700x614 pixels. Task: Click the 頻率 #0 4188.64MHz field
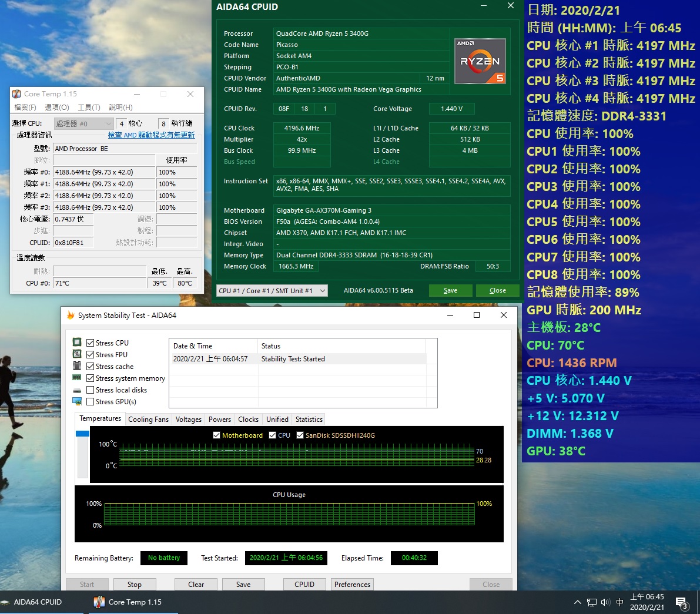tap(104, 172)
